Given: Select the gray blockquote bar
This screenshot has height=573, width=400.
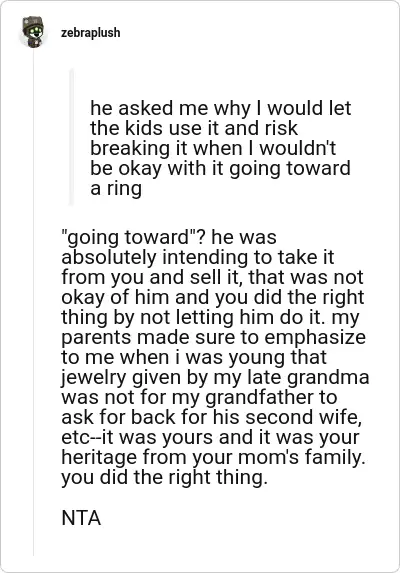Looking at the screenshot, I should pos(72,137).
